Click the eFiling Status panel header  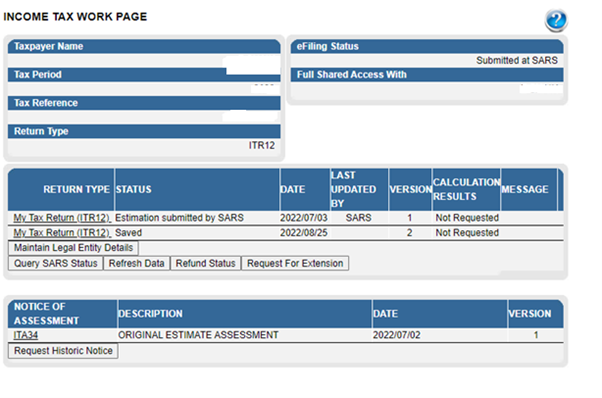coord(427,46)
